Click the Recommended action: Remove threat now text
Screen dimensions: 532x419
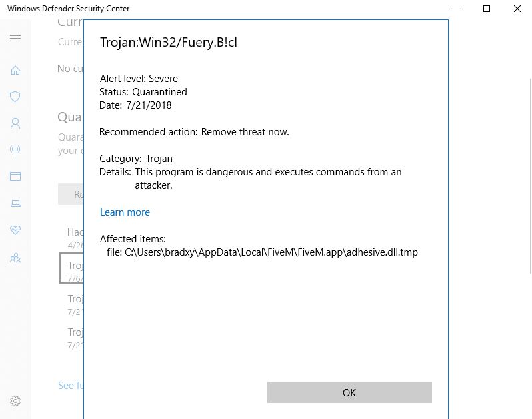194,131
